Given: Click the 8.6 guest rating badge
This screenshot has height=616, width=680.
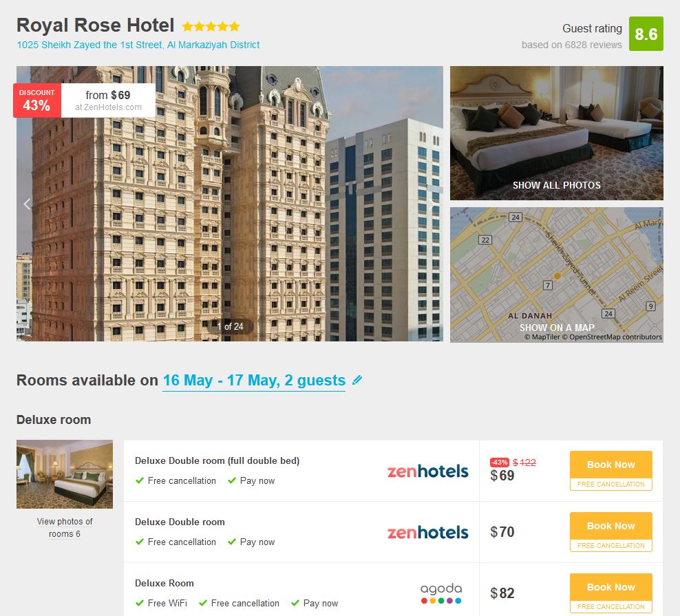Looking at the screenshot, I should (646, 34).
